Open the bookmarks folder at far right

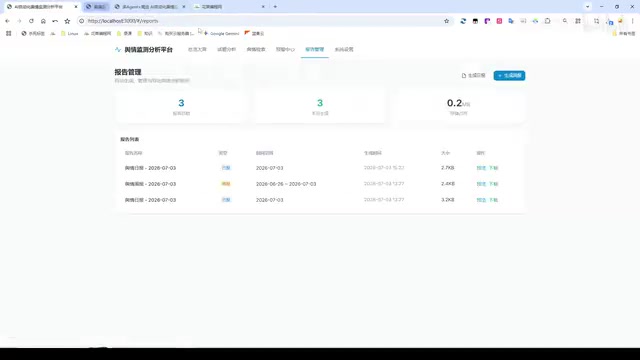(x=624, y=33)
